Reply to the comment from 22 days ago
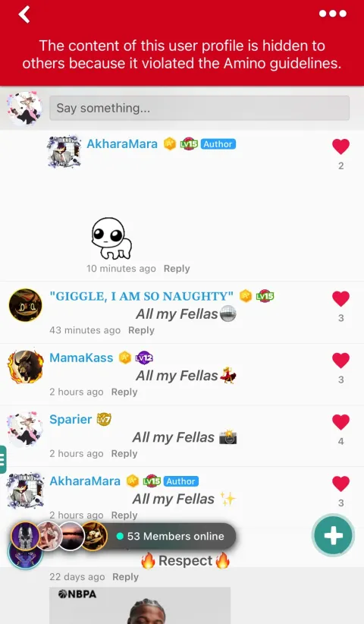The image size is (364, 624). point(125,577)
